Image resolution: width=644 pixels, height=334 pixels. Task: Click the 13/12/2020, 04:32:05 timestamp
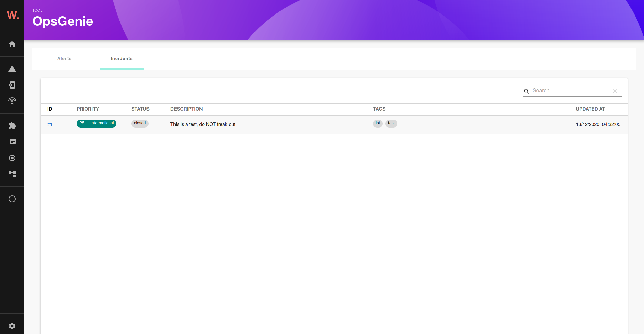pos(598,124)
